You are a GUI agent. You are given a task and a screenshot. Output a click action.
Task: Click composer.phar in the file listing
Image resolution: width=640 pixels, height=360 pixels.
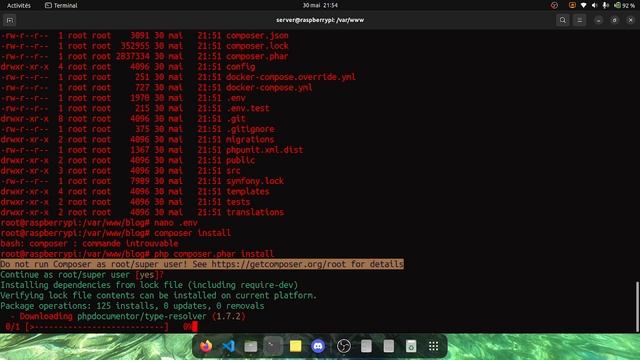[x=257, y=56]
